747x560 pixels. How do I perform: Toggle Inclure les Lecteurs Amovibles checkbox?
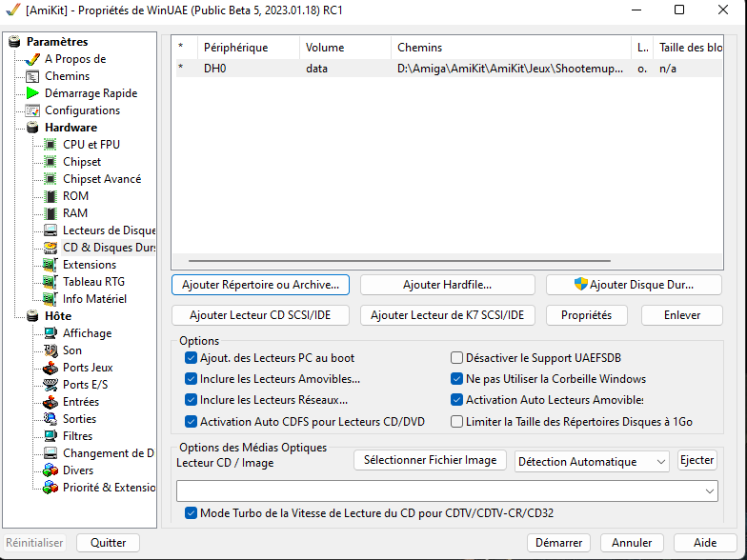click(191, 379)
